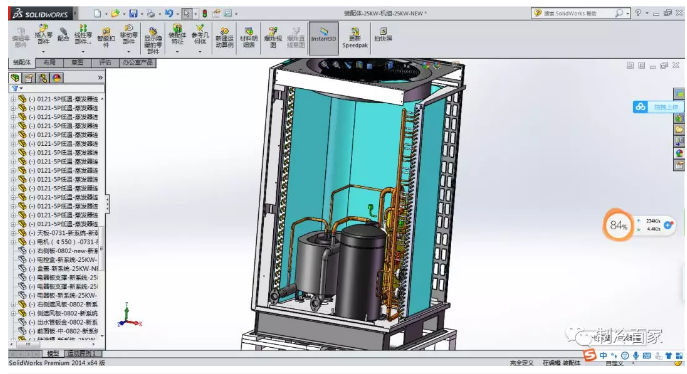The image size is (687, 374).
Task: Click the Save icon in the top toolbar
Action: [x=133, y=14]
